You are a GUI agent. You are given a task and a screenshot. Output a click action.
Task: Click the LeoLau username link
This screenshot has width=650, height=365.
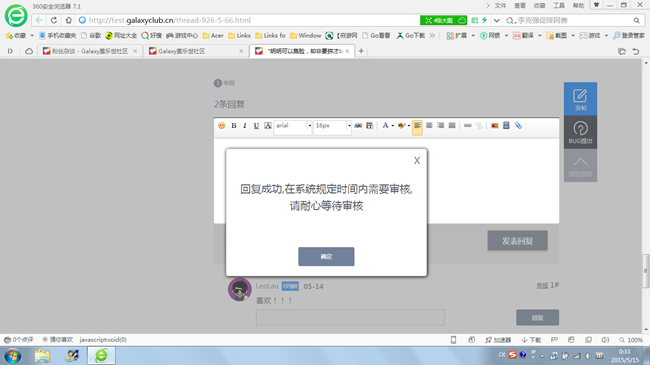(267, 286)
